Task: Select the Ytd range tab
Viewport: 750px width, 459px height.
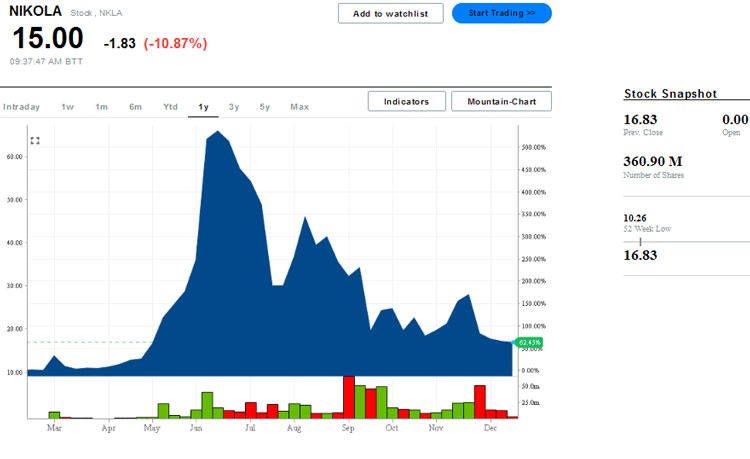Action: point(170,106)
